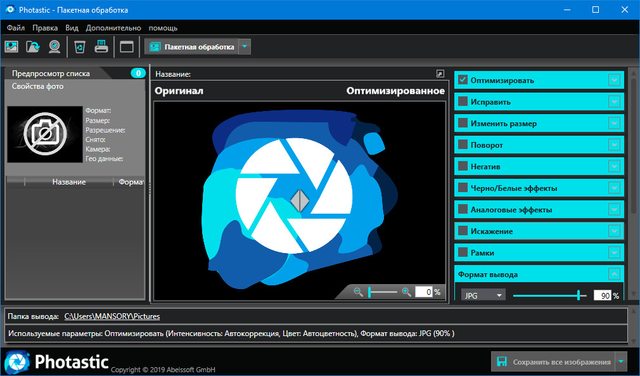Click the trash delete icon in toolbar
The image size is (640, 376).
80,47
